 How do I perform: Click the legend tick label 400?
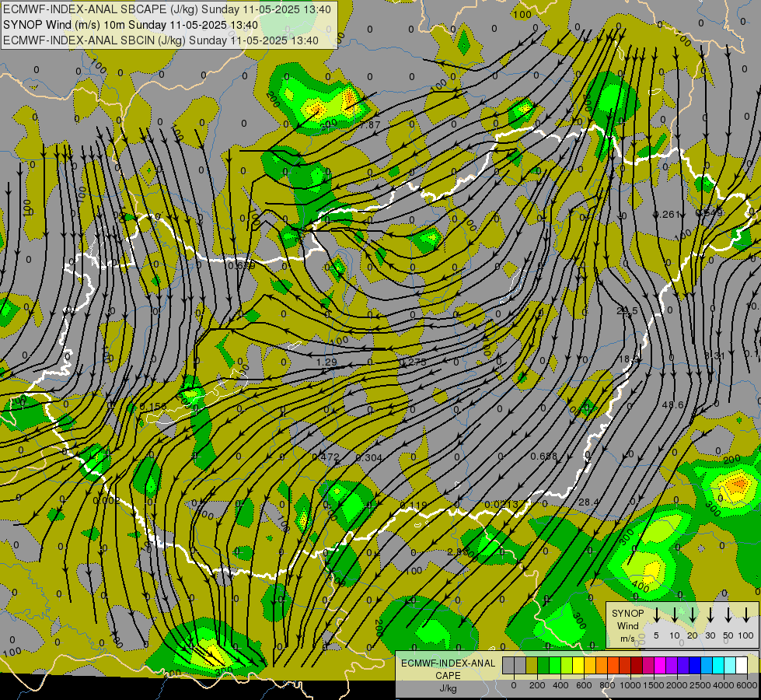pos(560,685)
